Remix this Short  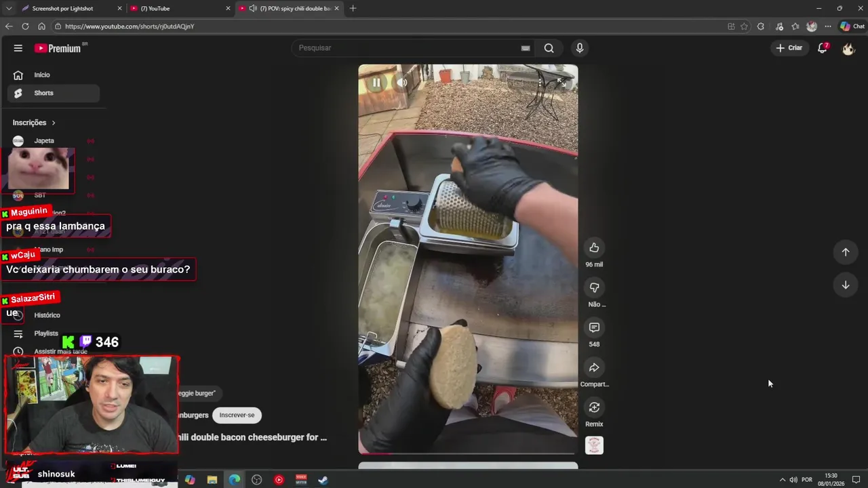(x=594, y=407)
